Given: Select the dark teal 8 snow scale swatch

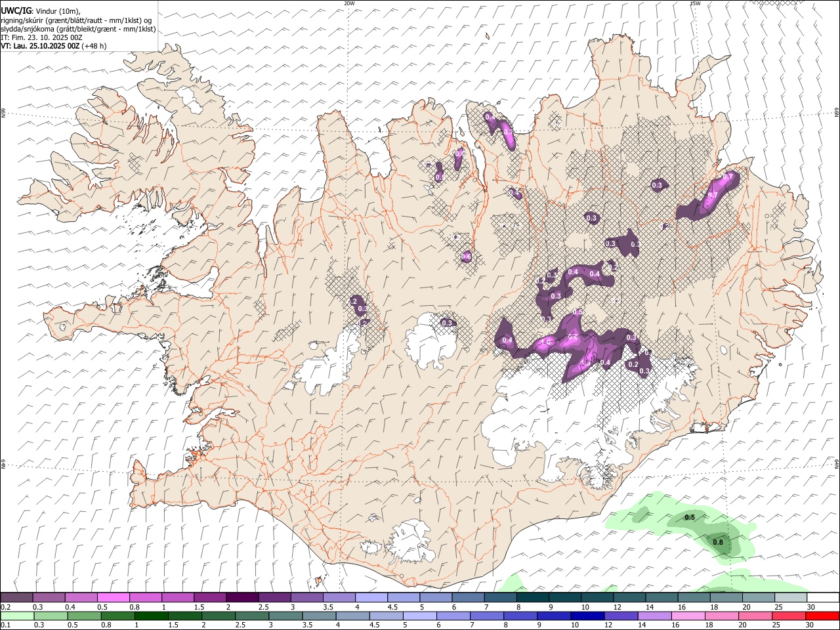Looking at the screenshot, I should point(533,598).
